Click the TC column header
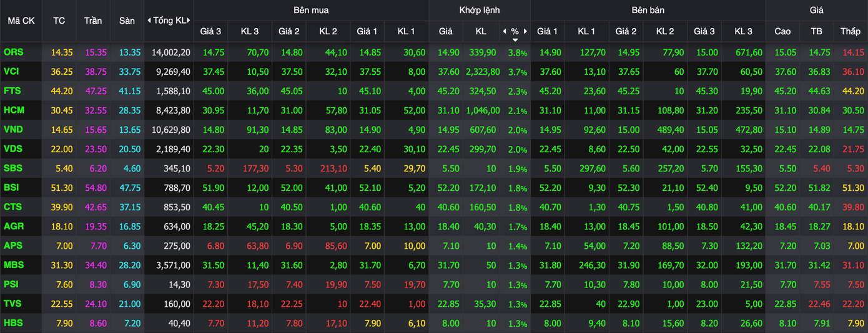 click(59, 21)
